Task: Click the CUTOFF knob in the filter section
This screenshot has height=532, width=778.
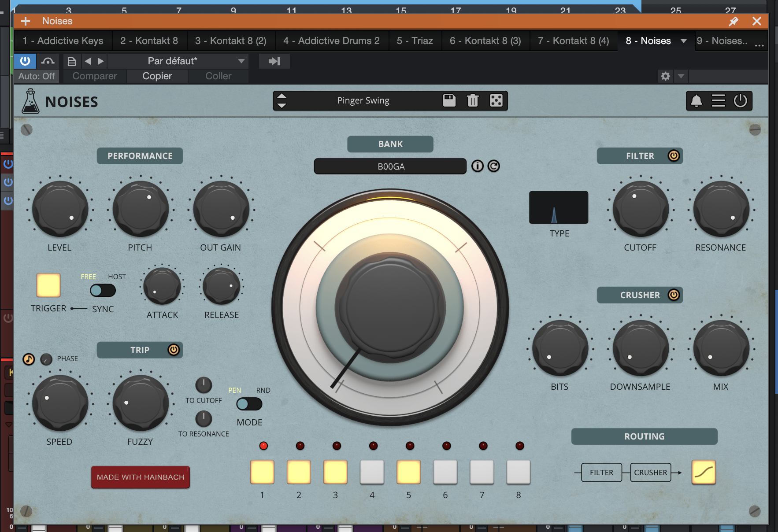Action: click(x=640, y=209)
